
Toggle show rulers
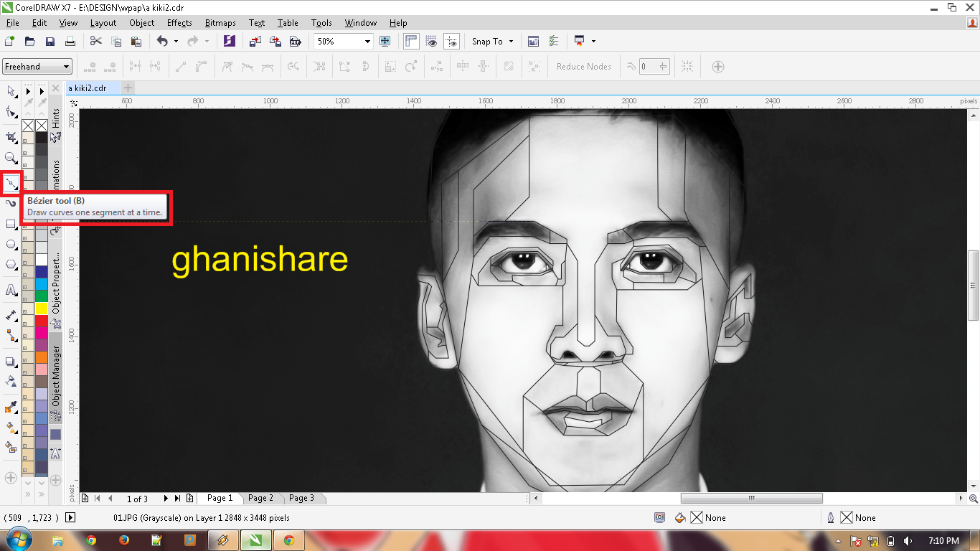click(411, 42)
